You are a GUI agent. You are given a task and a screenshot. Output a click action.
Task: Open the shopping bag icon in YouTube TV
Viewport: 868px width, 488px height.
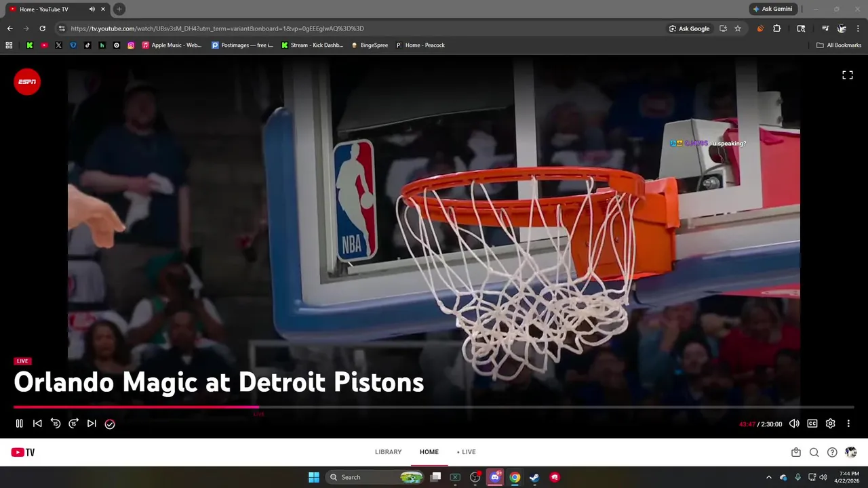pos(796,452)
